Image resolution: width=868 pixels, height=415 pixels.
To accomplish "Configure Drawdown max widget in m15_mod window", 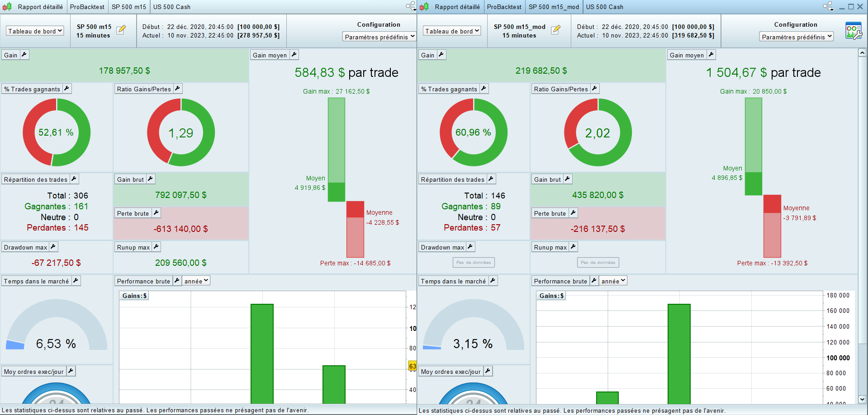I will click(x=470, y=247).
